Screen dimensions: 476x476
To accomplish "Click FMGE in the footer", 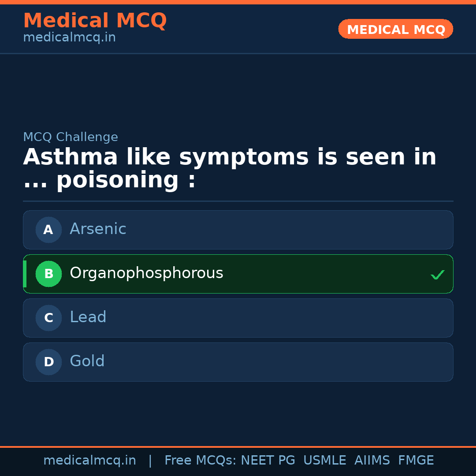I will pos(416,461).
